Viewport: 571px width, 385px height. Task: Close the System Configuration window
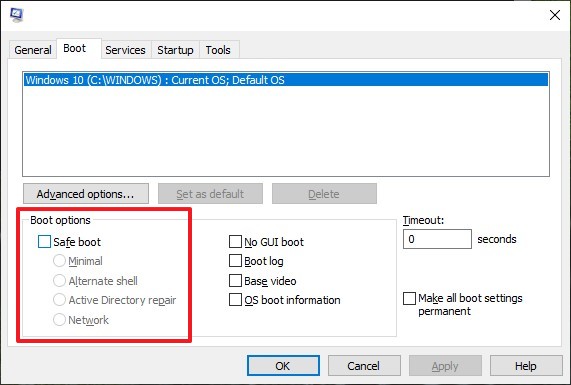tap(555, 15)
